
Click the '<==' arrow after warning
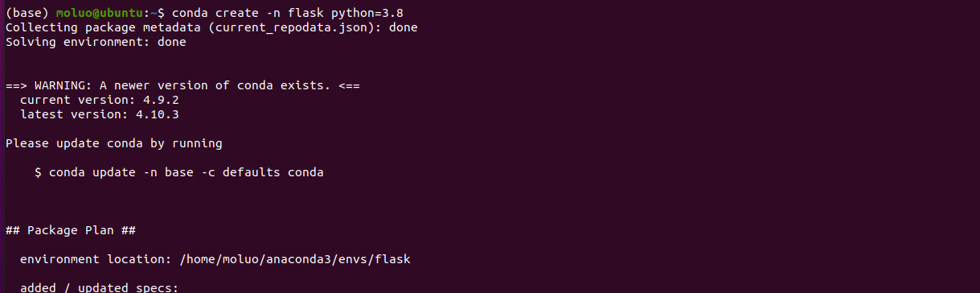click(x=349, y=85)
